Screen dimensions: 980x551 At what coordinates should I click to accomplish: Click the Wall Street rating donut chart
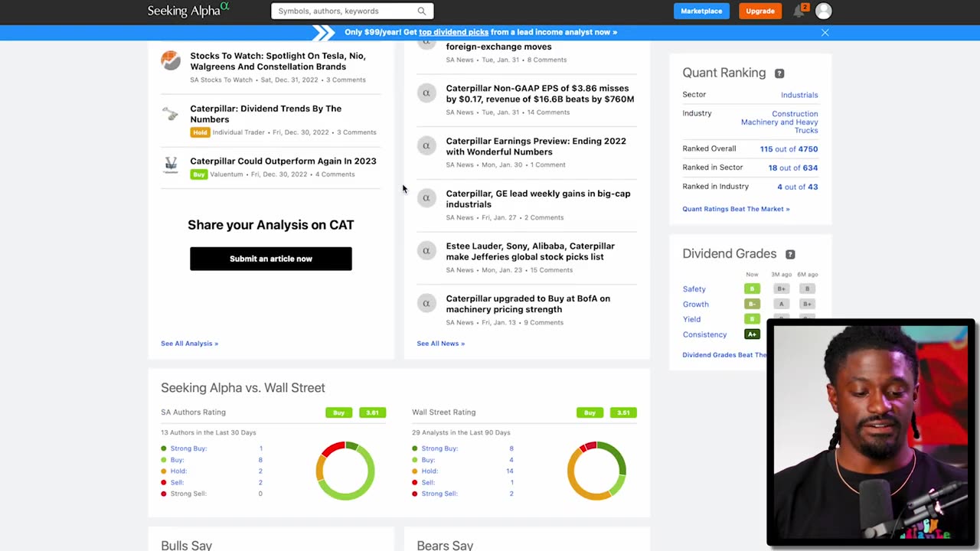596,471
